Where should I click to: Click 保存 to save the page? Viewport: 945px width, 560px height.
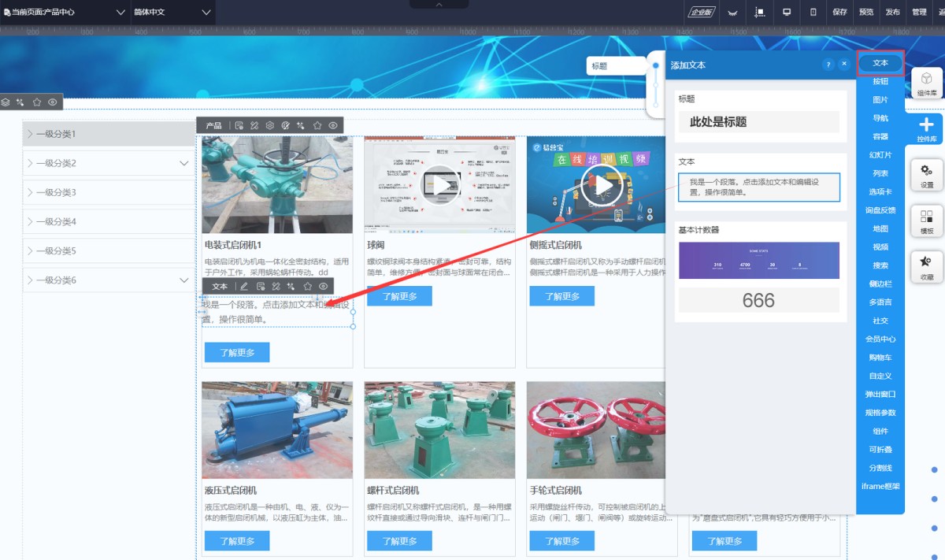pos(839,13)
